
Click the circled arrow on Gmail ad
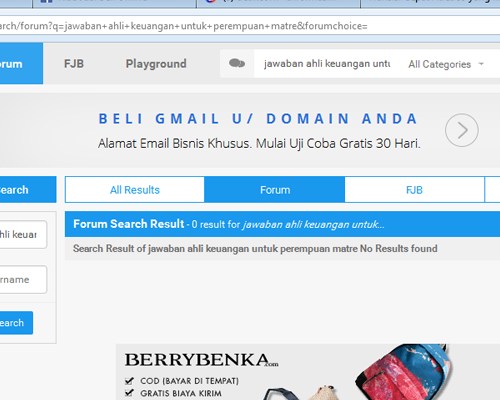click(462, 130)
